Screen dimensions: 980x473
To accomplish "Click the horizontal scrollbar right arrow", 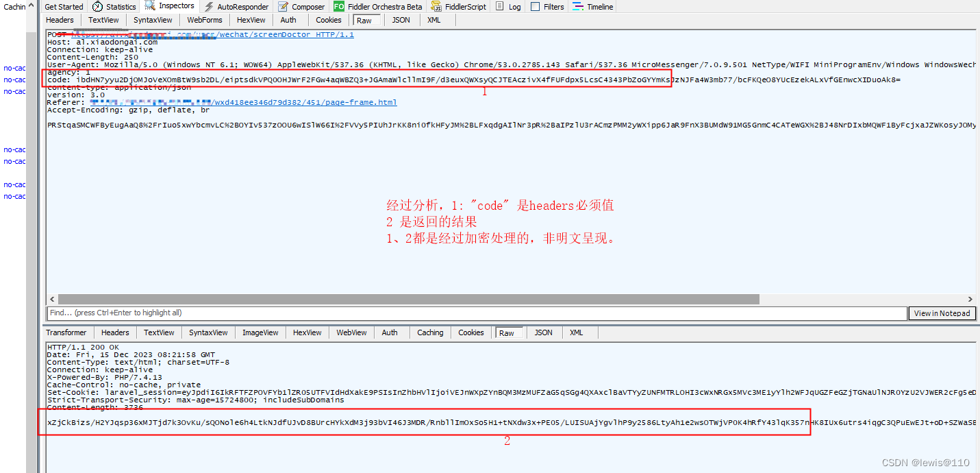I will [x=970, y=300].
